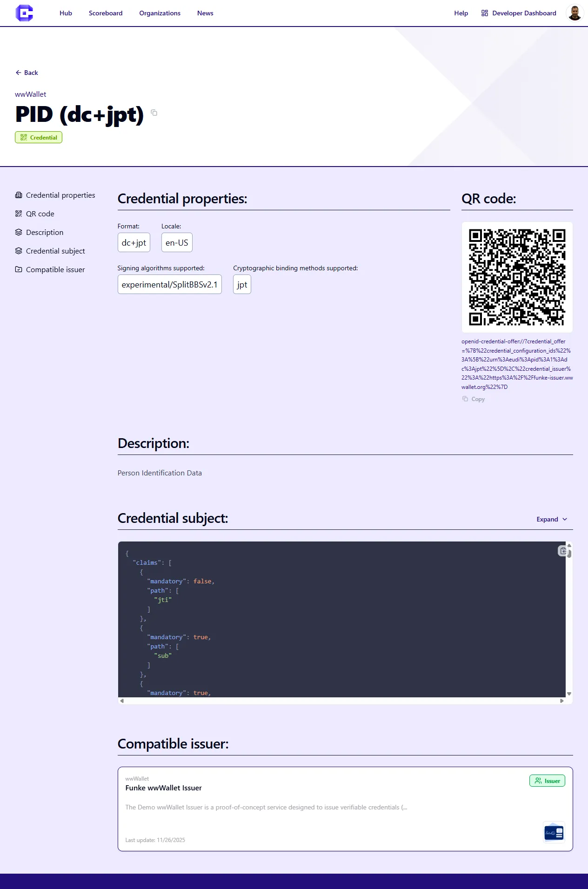588x889 pixels.
Task: Select the dc+jpt format chip
Action: pos(134,242)
